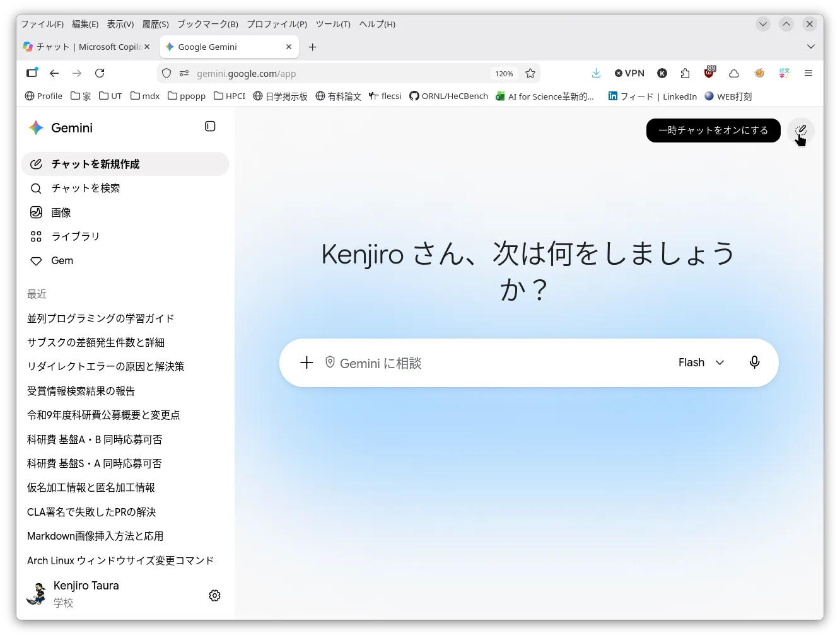Open Gem in the sidebar
Viewport: 840px width, 638px height.
click(x=125, y=261)
